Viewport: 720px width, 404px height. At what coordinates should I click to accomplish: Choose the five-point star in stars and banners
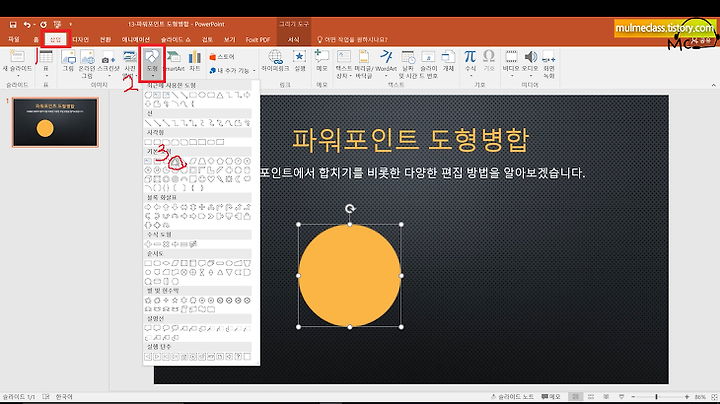pyautogui.click(x=175, y=300)
